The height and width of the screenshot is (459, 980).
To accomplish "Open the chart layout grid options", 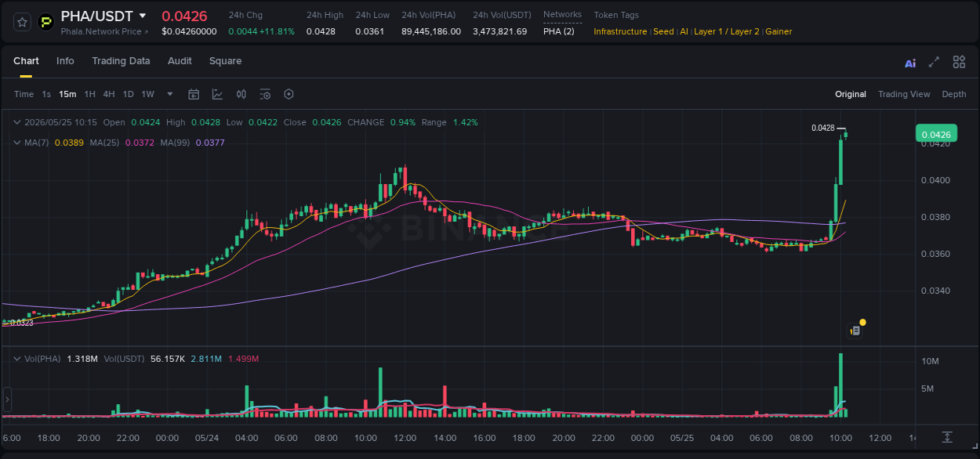I will (959, 62).
